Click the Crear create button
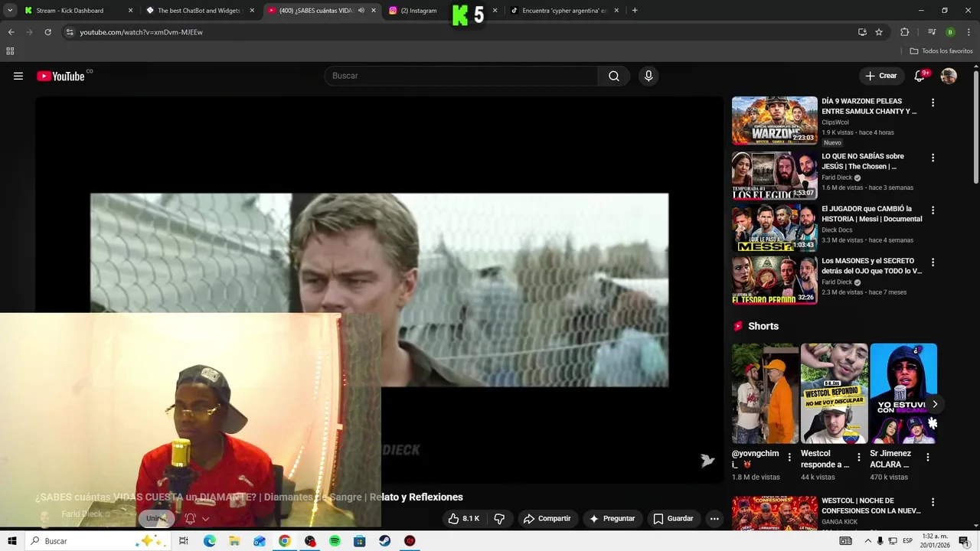The image size is (980, 551). pyautogui.click(x=880, y=76)
